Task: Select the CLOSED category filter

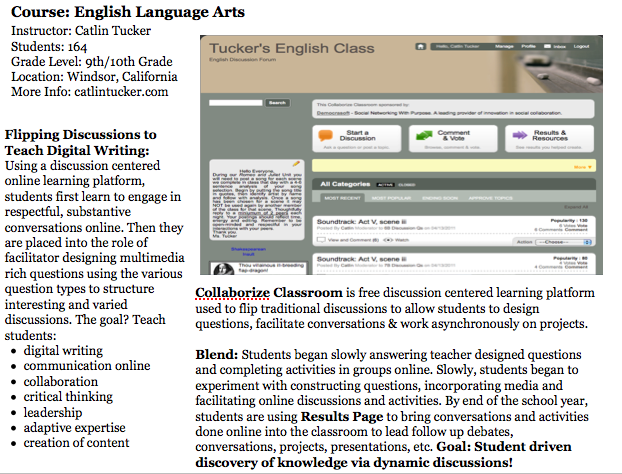Action: click(x=407, y=185)
